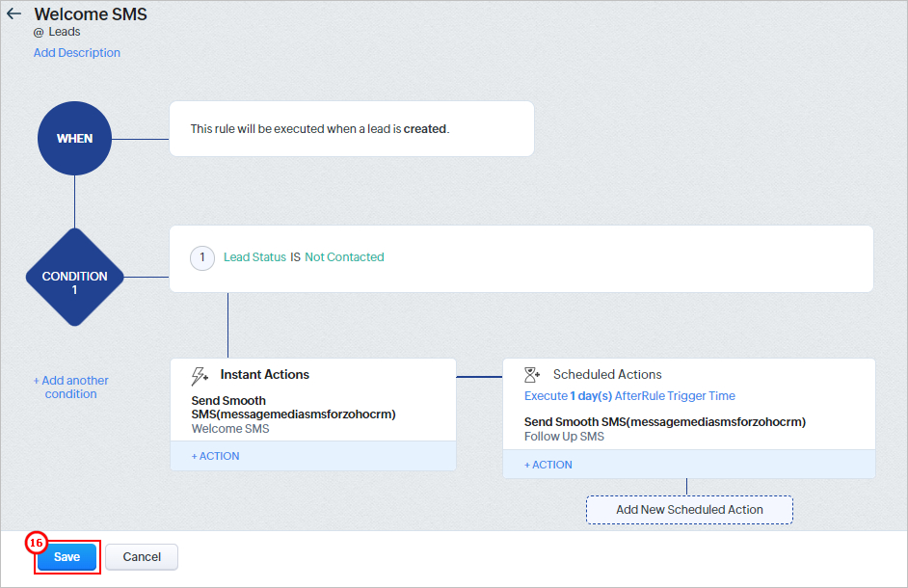Open the Add Description link
Screen dimensions: 908x588
77,53
